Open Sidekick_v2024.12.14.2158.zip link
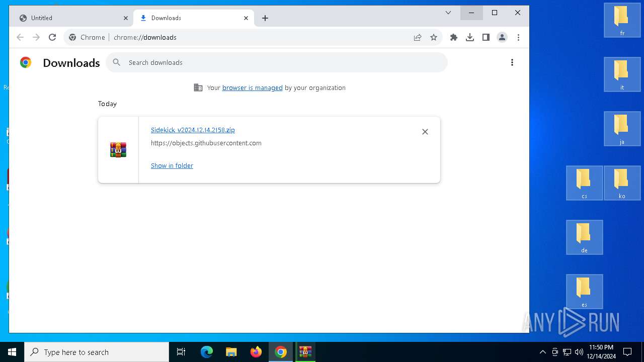 (x=193, y=130)
